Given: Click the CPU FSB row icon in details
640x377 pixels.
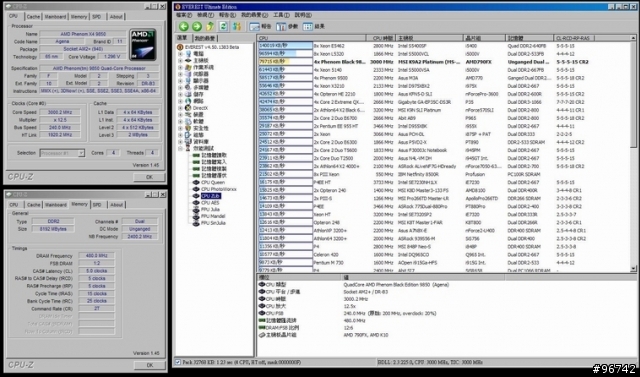Looking at the screenshot, I should coord(262,313).
